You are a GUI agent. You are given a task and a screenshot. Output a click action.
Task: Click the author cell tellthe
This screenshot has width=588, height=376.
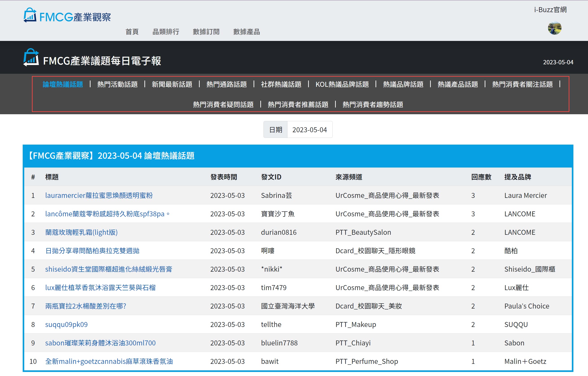point(271,325)
